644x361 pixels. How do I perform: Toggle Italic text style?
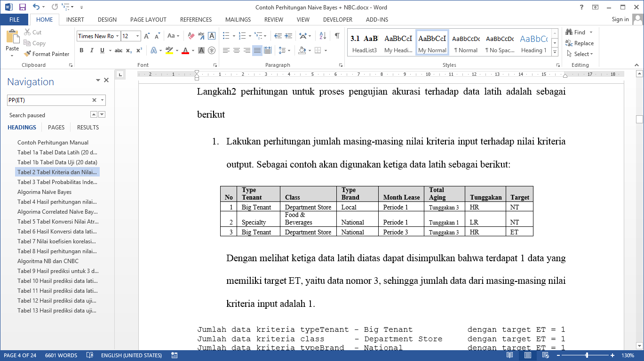tap(92, 50)
